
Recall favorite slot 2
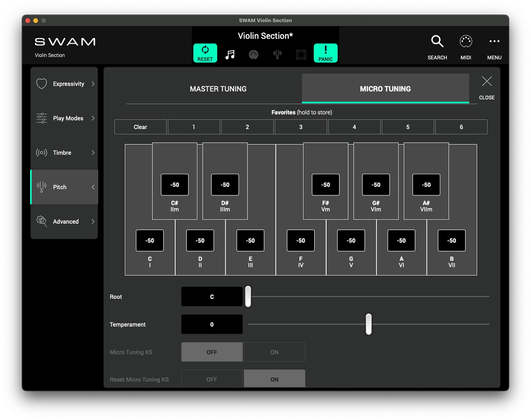[247, 127]
